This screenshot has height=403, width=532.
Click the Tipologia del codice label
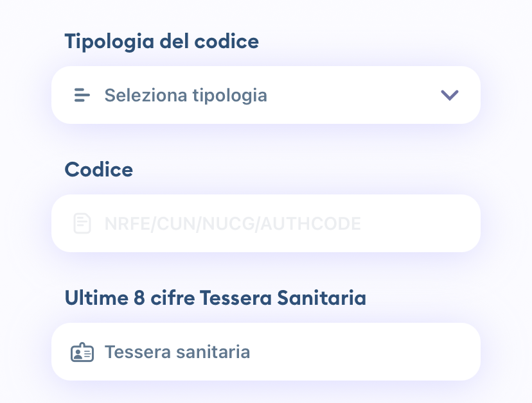point(161,42)
